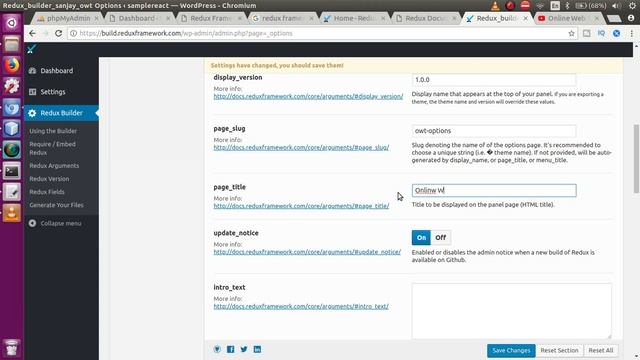Screen dimensions: 640x360
Task: Click Reset All button
Action: click(x=601, y=351)
